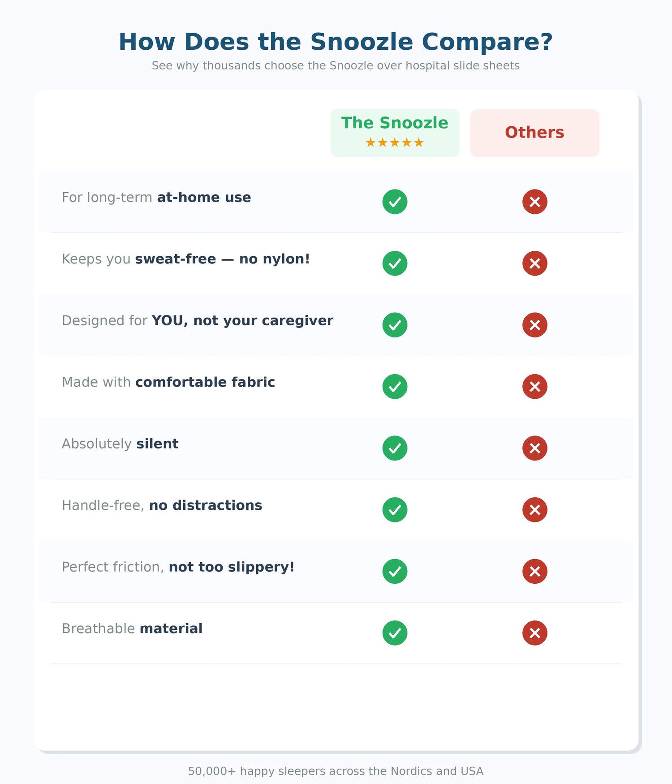This screenshot has height=784, width=672.
Task: Click green checkmark for Breathable material row
Action: (395, 633)
